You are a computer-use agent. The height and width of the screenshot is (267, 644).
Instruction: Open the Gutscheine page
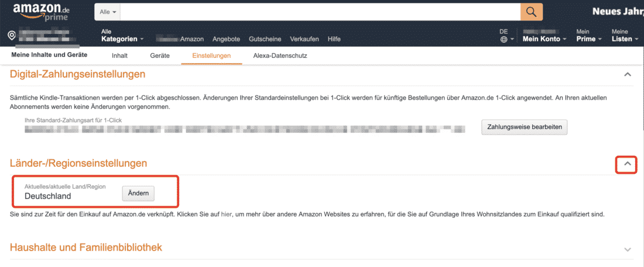point(265,39)
